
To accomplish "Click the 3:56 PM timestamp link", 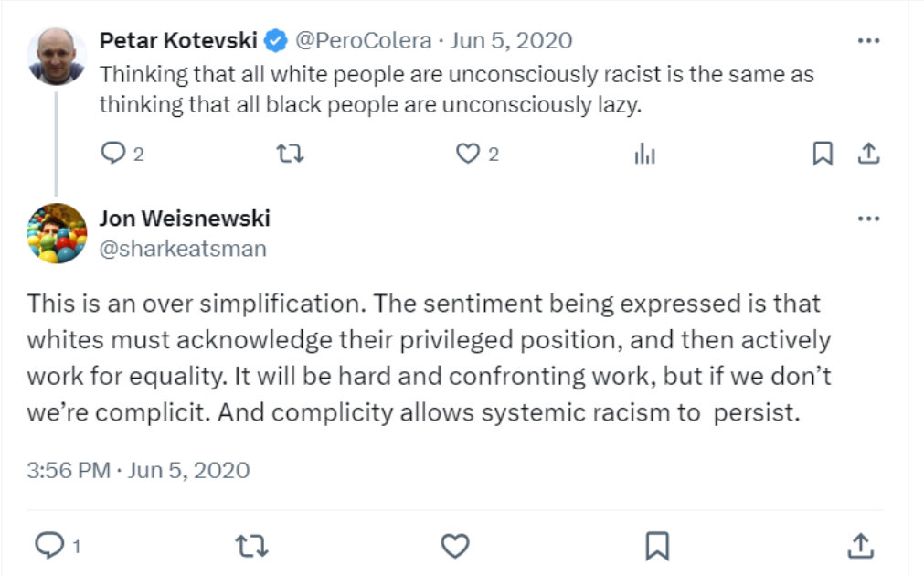I will 67,470.
